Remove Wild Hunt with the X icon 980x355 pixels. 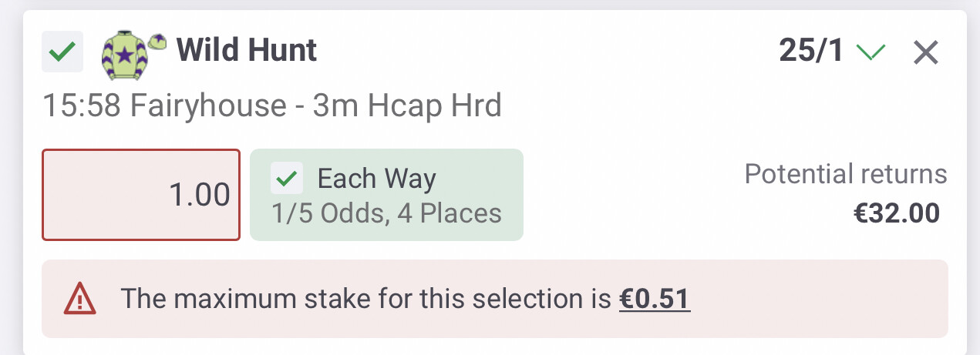925,52
